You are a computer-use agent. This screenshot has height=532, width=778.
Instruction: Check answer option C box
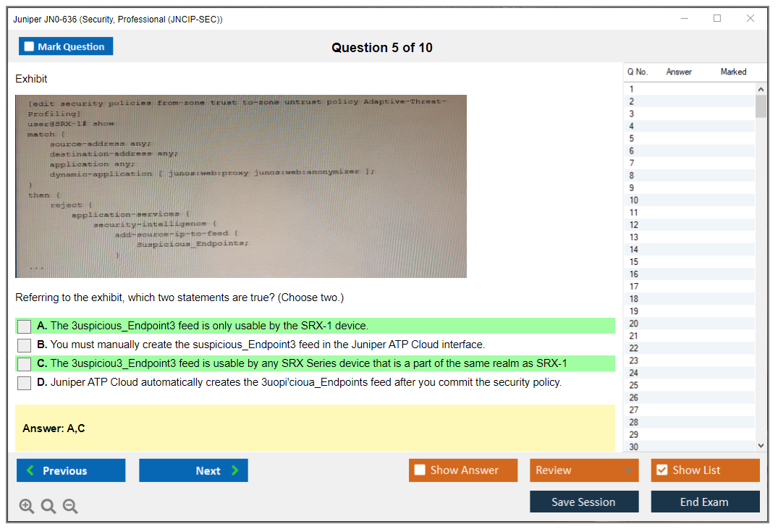(25, 364)
